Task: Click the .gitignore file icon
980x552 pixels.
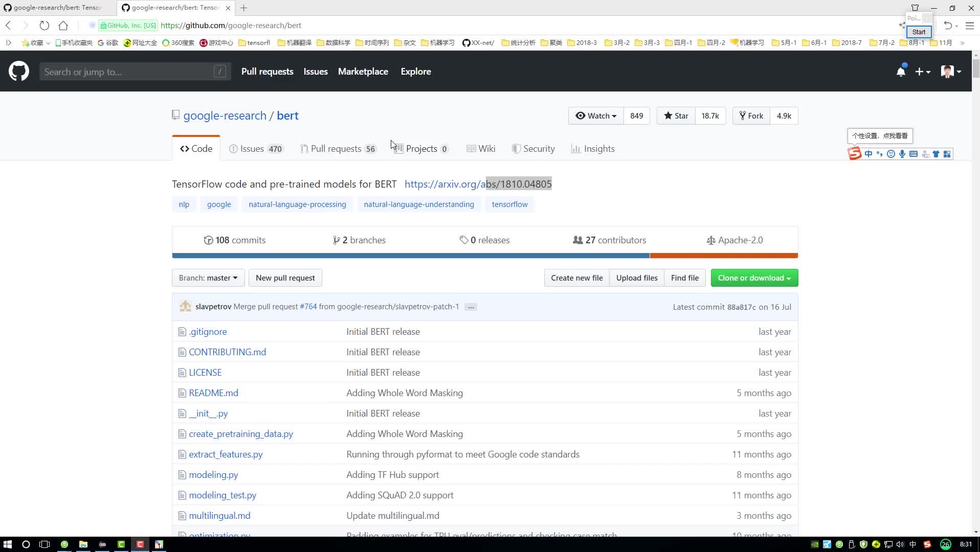Action: (182, 332)
